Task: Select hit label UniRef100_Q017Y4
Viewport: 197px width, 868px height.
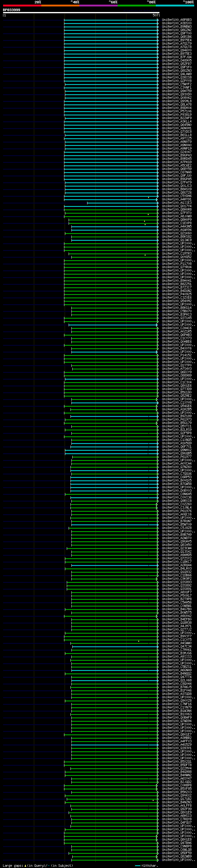Action: coord(177,206)
